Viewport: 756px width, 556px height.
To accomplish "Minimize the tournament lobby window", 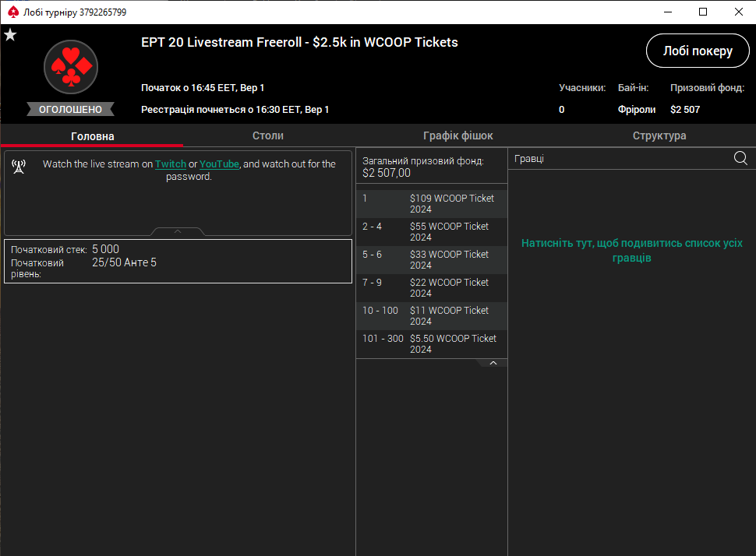I will pos(668,12).
